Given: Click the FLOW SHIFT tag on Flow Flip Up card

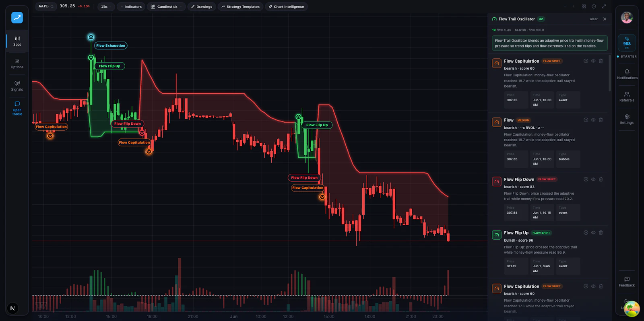Looking at the screenshot, I should pos(541,233).
